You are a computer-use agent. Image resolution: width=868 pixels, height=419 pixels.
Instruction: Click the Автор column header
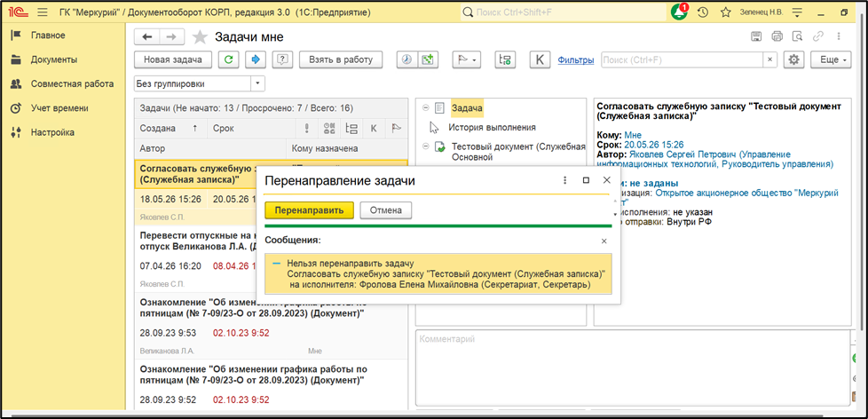(x=210, y=148)
